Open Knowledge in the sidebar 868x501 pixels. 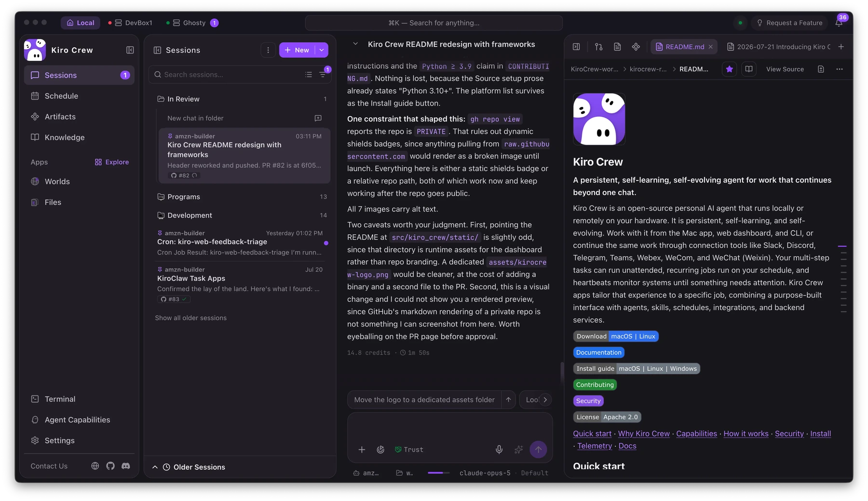pyautogui.click(x=79, y=137)
